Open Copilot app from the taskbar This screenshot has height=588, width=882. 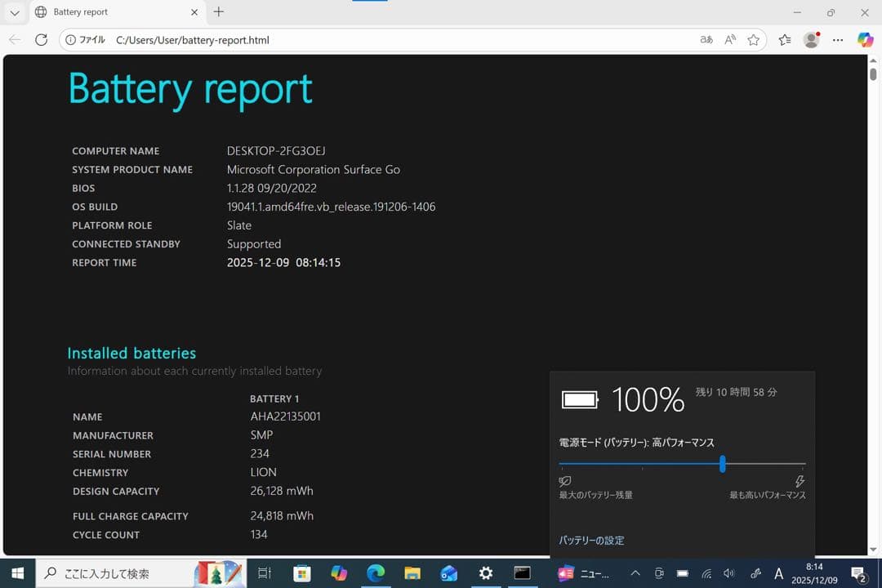click(x=339, y=573)
